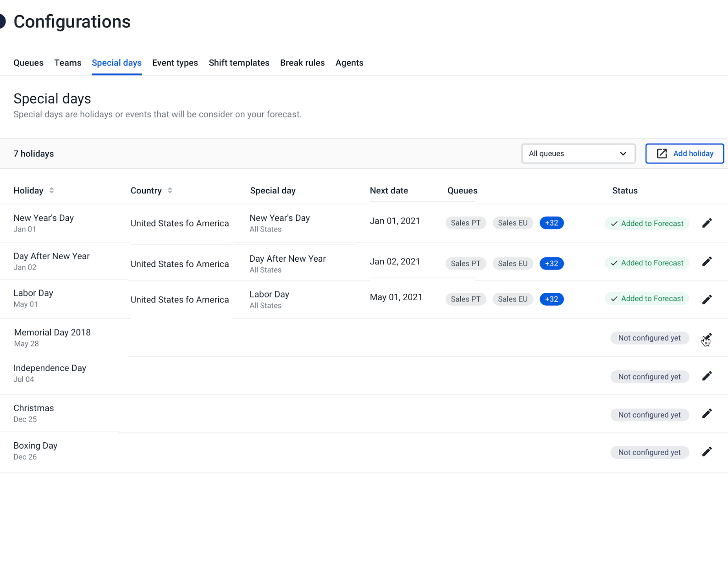Click the Add holiday button
The image size is (728, 565).
click(x=684, y=154)
